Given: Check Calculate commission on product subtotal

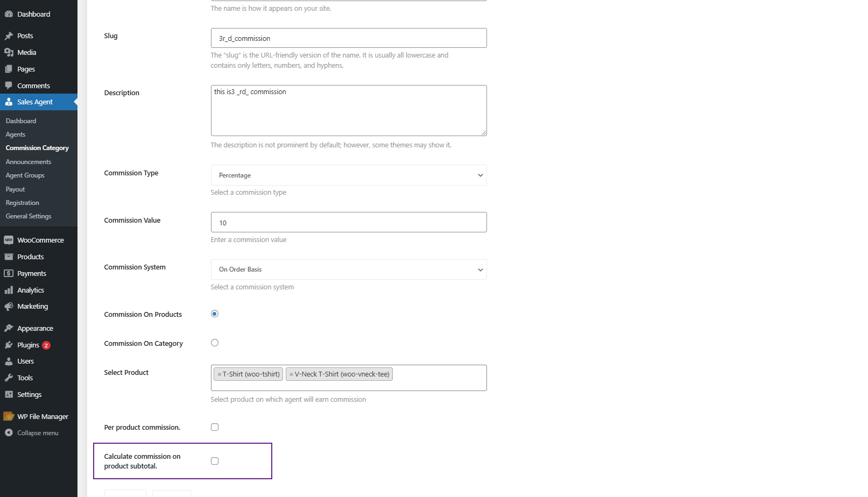Looking at the screenshot, I should coord(215,461).
